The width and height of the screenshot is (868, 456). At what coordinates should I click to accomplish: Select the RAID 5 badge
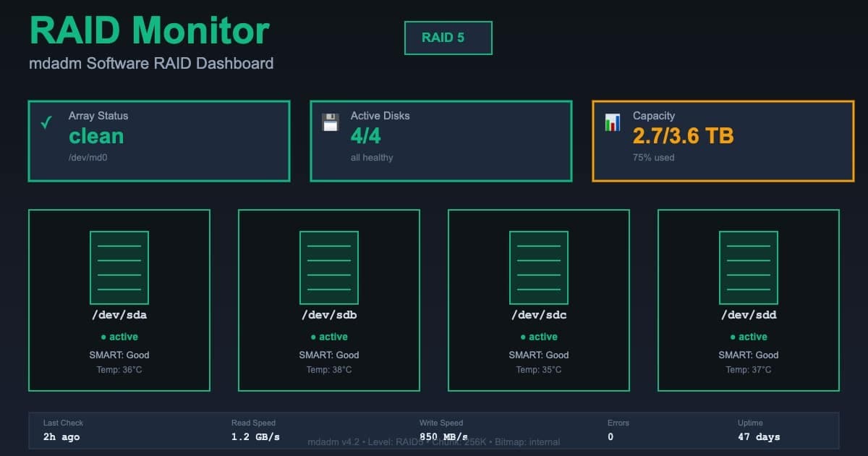click(x=448, y=38)
